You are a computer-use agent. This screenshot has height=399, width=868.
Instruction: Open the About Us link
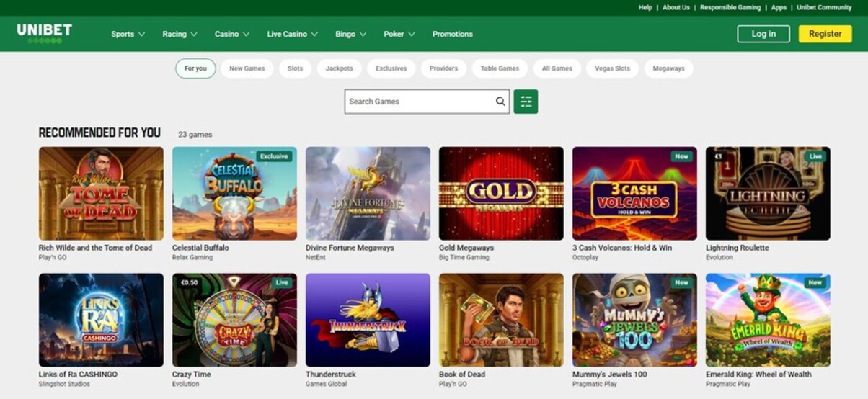(x=676, y=7)
